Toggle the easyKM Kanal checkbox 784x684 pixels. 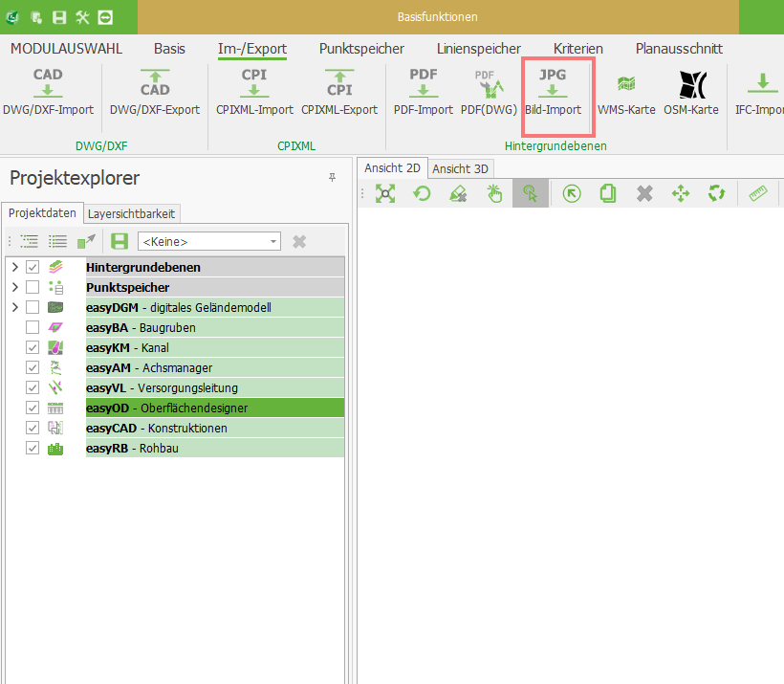pyautogui.click(x=33, y=347)
